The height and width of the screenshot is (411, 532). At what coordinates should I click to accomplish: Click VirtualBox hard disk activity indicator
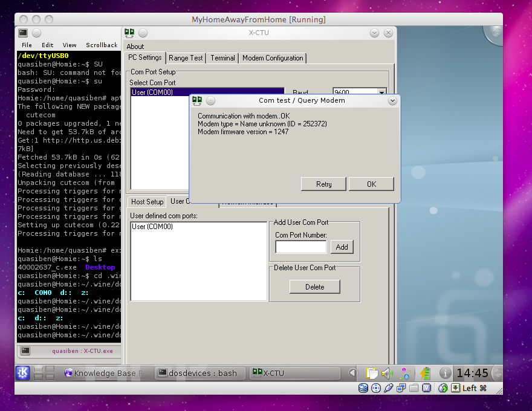pyautogui.click(x=363, y=388)
